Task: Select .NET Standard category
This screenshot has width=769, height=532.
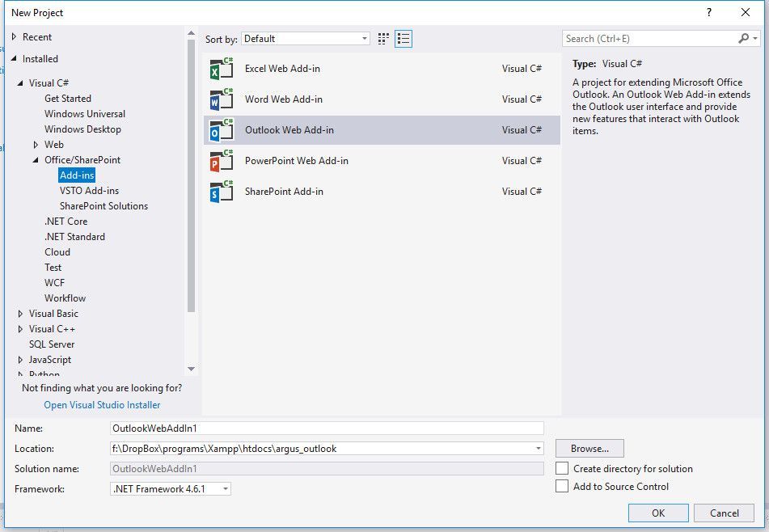Action: [x=74, y=237]
